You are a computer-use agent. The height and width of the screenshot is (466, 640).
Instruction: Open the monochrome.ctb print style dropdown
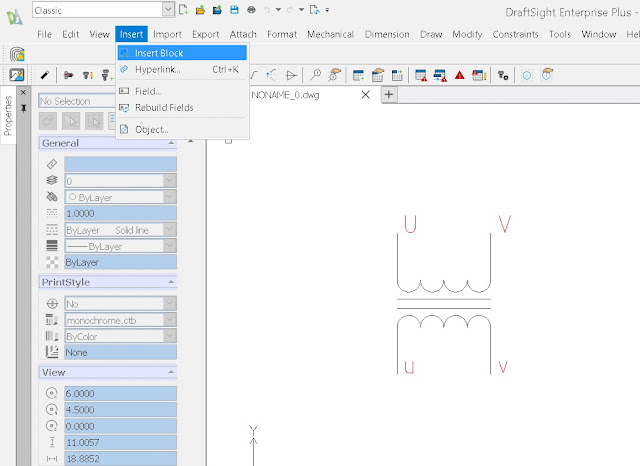(x=169, y=320)
